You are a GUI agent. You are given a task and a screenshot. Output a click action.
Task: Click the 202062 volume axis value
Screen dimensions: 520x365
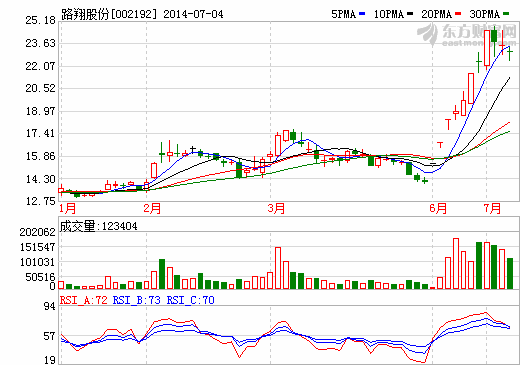(37, 232)
